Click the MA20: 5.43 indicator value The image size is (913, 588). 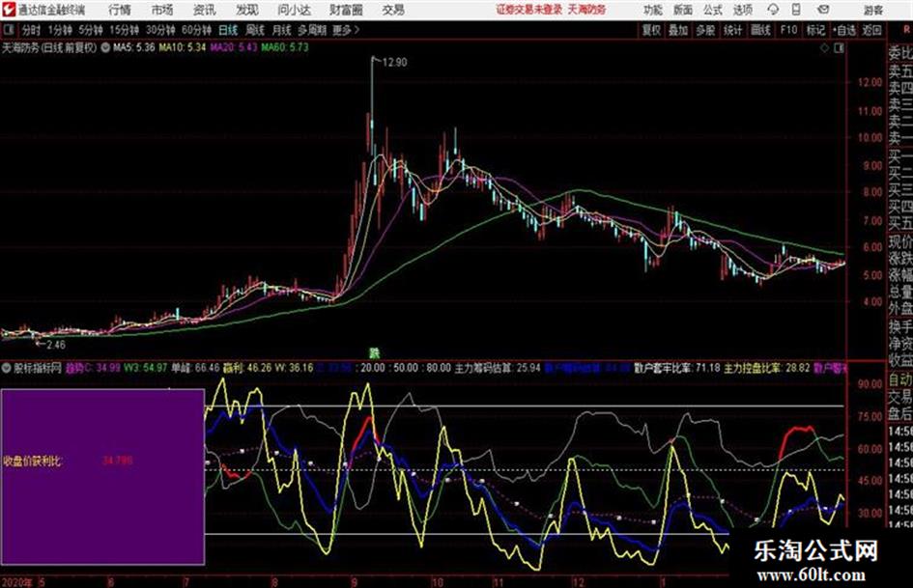tap(234, 47)
